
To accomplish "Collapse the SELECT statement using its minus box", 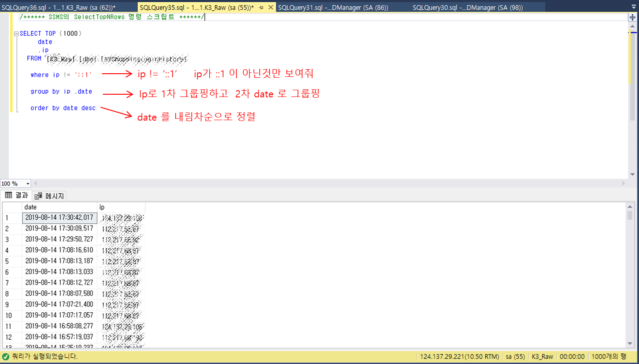I will tap(16, 33).
